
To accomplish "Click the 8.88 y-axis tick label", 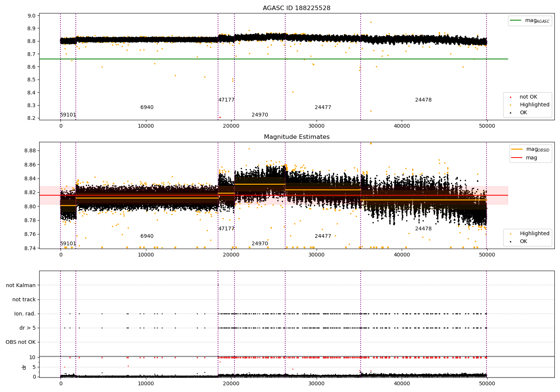I will pyautogui.click(x=30, y=151).
